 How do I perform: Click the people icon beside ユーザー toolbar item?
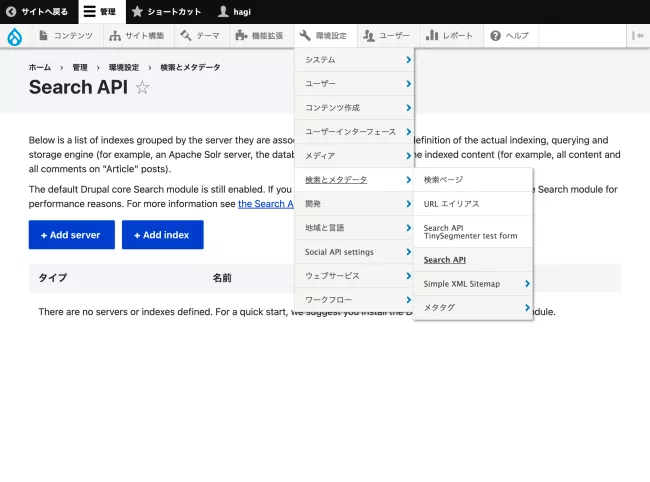point(369,36)
